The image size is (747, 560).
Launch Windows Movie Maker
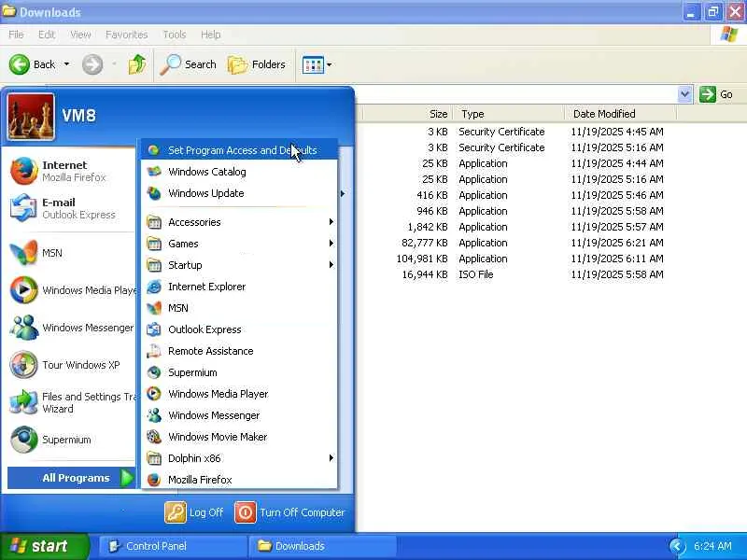pyautogui.click(x=239, y=437)
